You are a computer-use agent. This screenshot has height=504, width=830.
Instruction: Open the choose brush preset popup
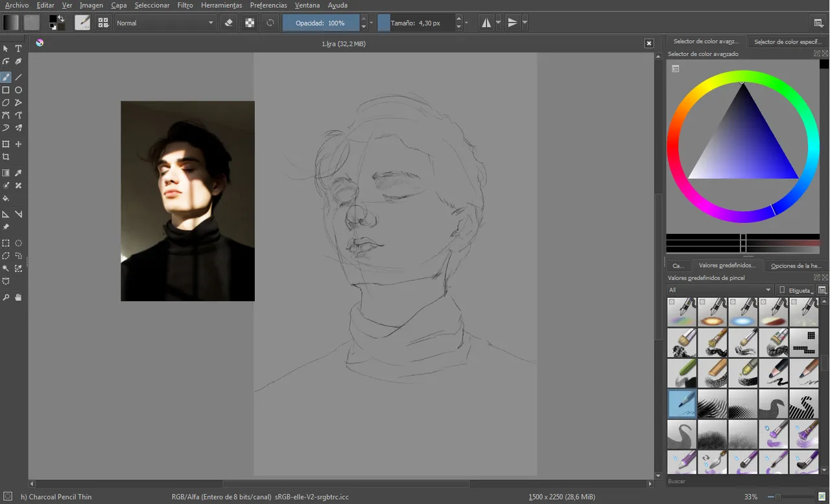tap(103, 23)
